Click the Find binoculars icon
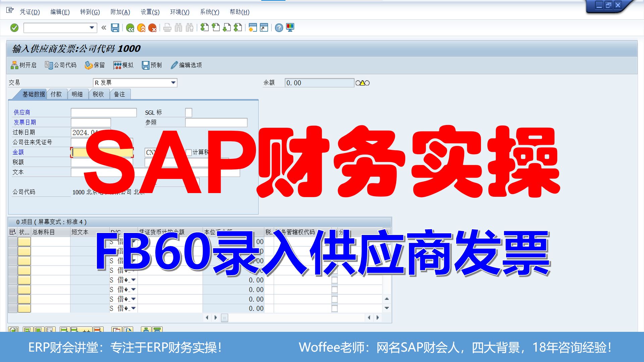 [178, 28]
